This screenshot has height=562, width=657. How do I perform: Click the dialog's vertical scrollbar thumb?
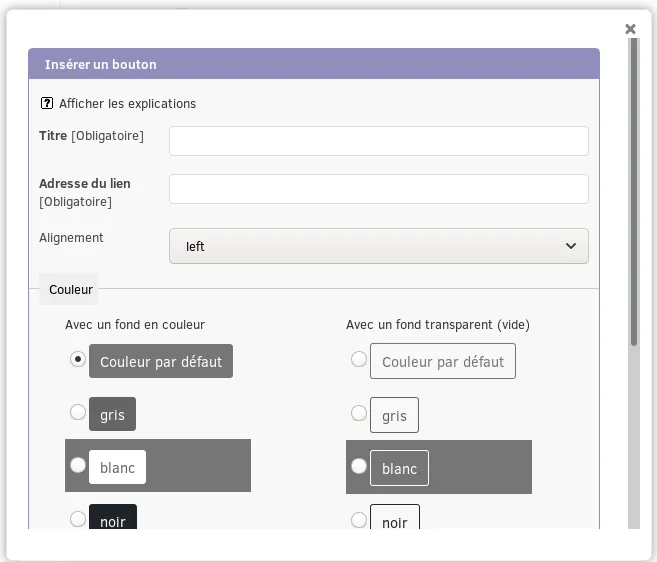(634, 192)
